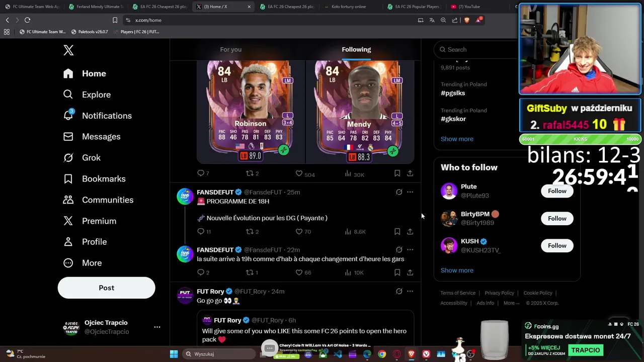The image size is (644, 362).
Task: Close the Home / X browser tab
Action: (249, 7)
